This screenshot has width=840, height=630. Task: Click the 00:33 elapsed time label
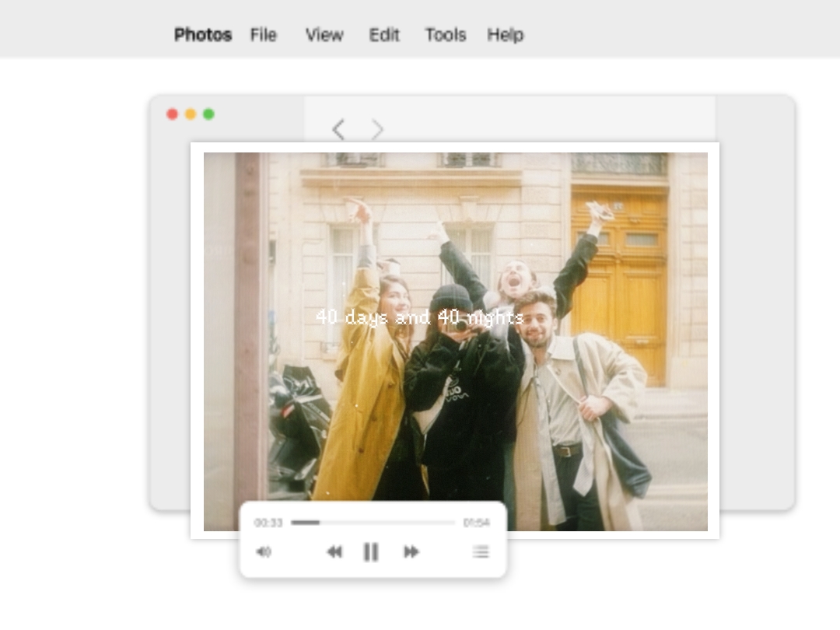[x=268, y=523]
